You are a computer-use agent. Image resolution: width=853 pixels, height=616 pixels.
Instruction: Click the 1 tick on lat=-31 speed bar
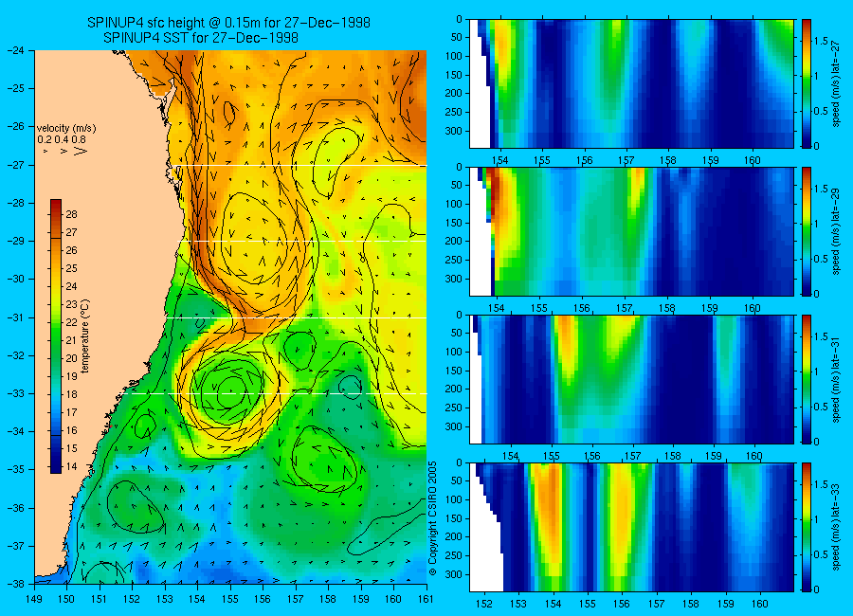point(818,371)
